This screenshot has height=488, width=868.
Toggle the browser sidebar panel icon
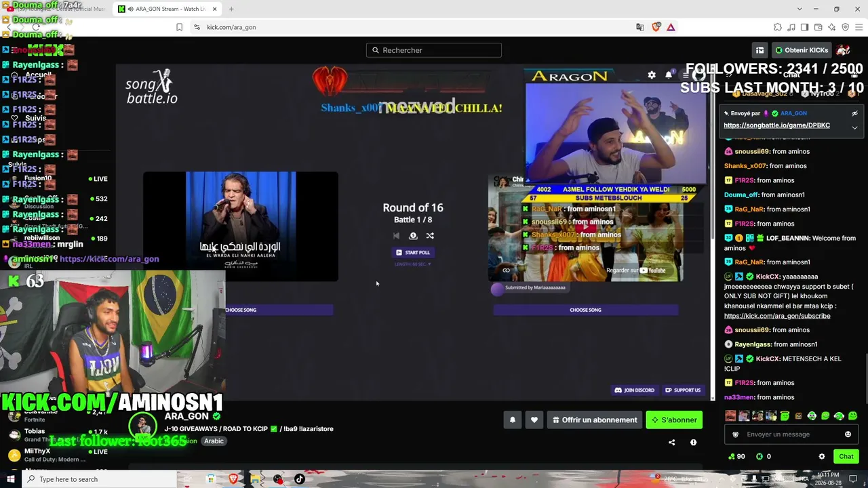pyautogui.click(x=805, y=27)
